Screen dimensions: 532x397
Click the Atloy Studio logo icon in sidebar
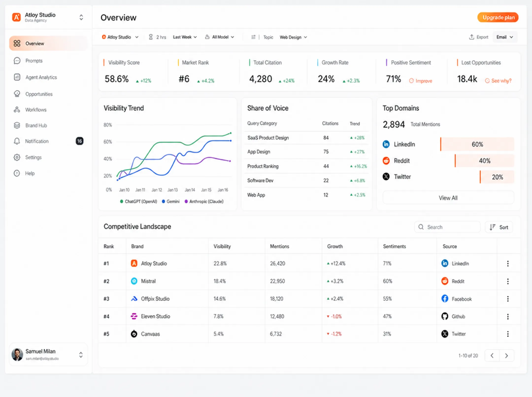click(x=17, y=17)
